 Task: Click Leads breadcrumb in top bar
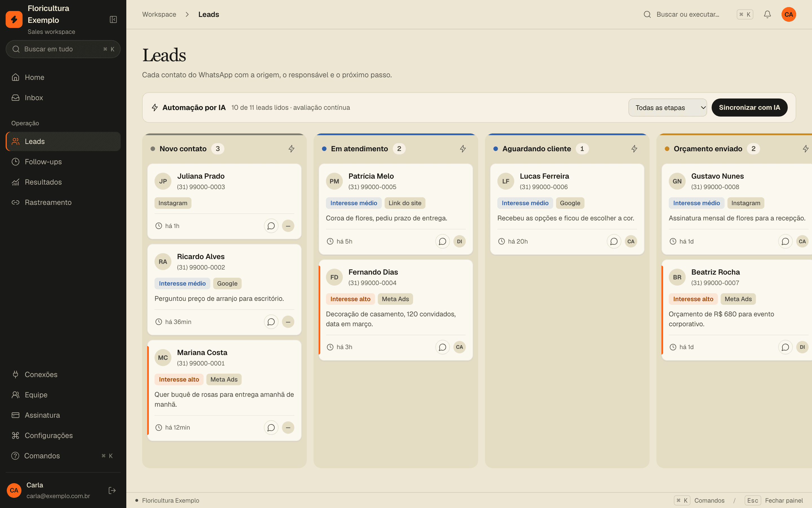click(208, 14)
